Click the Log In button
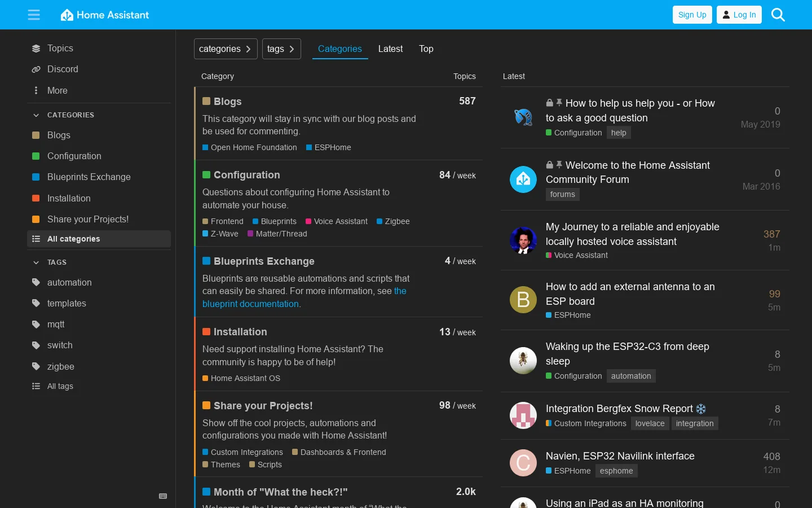This screenshot has width=812, height=508. tap(739, 15)
